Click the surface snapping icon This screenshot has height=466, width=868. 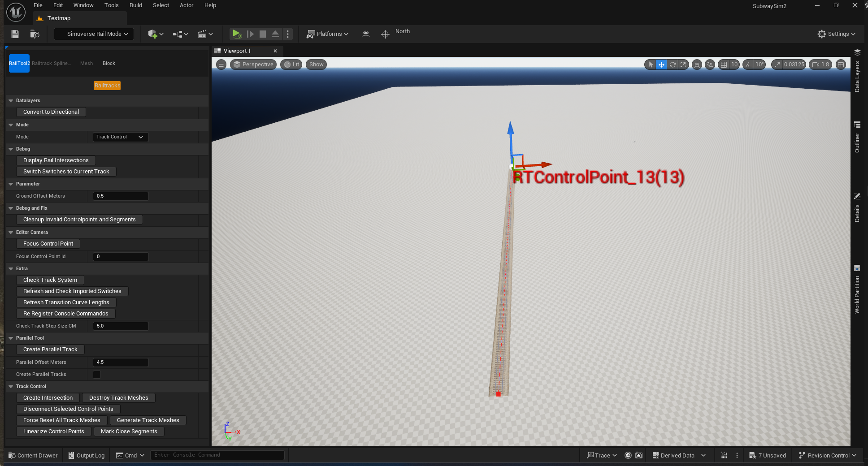click(710, 65)
